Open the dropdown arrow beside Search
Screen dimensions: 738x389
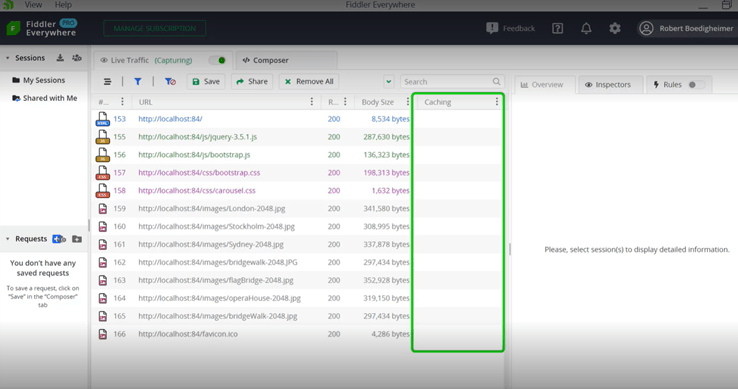pos(389,81)
